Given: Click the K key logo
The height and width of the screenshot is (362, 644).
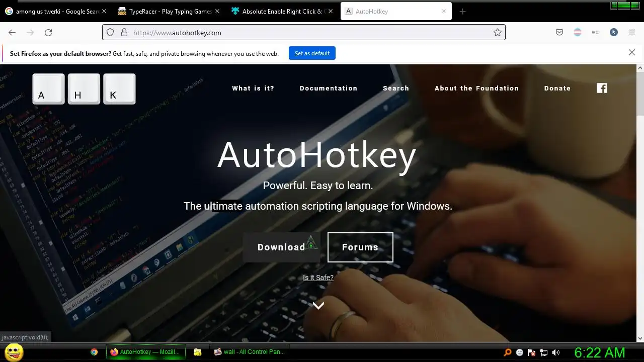Looking at the screenshot, I should pyautogui.click(x=119, y=89).
